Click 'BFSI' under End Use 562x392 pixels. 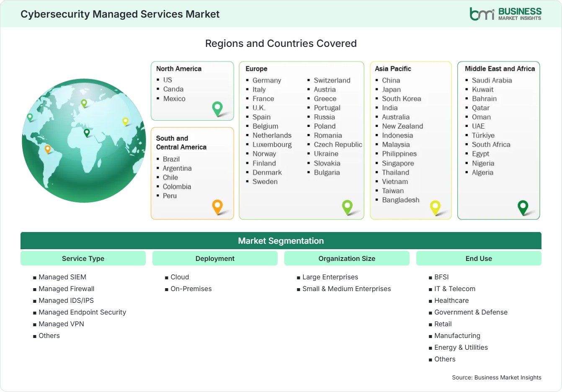point(441,277)
